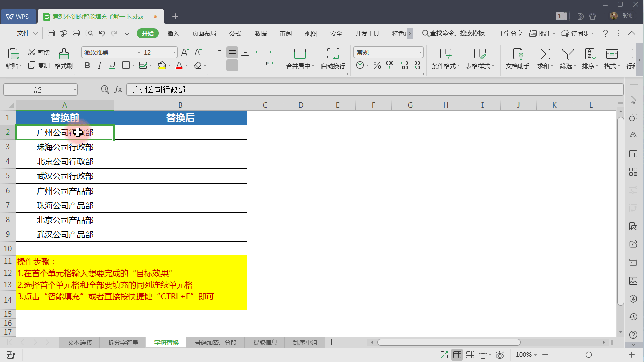The height and width of the screenshot is (362, 644).
Task: Click the Sort (排序) icon
Action: click(x=590, y=54)
